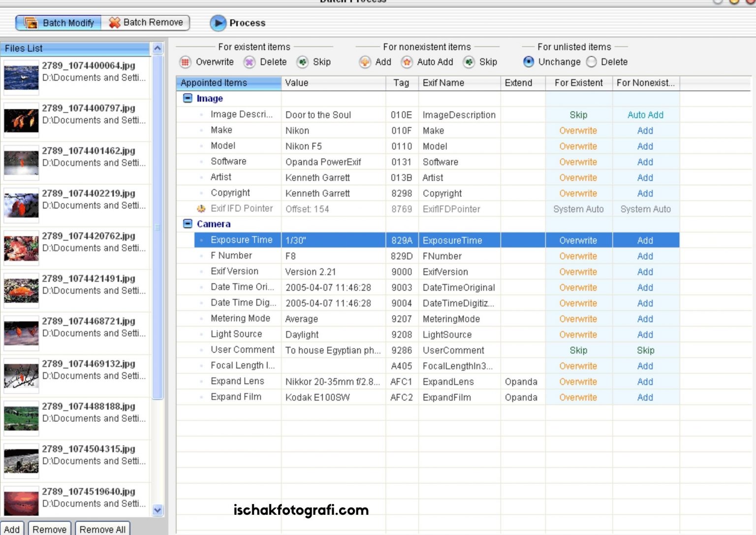Click the Add button below files list
756x535 pixels.
click(12, 529)
